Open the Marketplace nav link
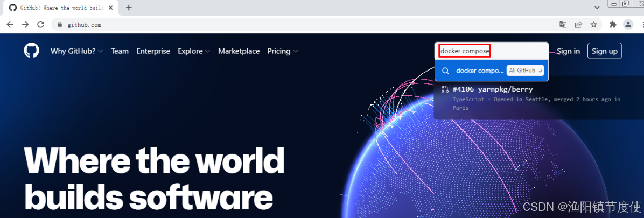Viewport: 644px width, 218px height. click(239, 51)
